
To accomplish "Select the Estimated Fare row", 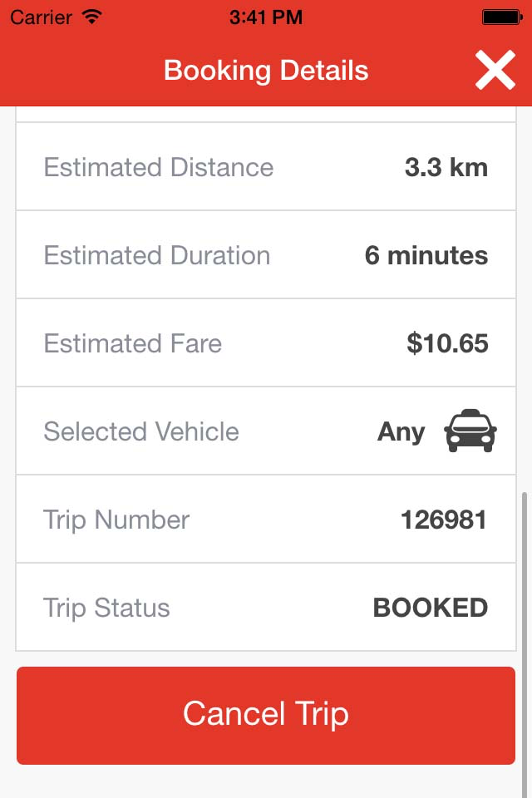I will click(266, 342).
